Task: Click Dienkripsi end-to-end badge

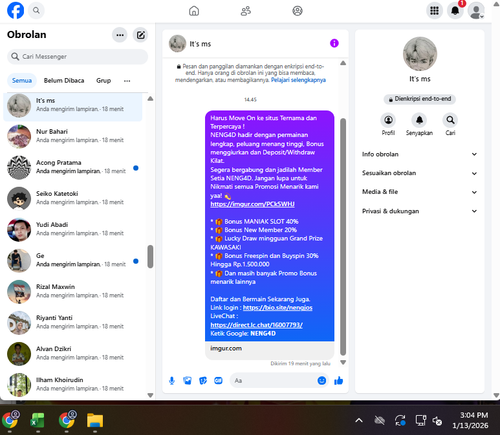Action: point(420,99)
